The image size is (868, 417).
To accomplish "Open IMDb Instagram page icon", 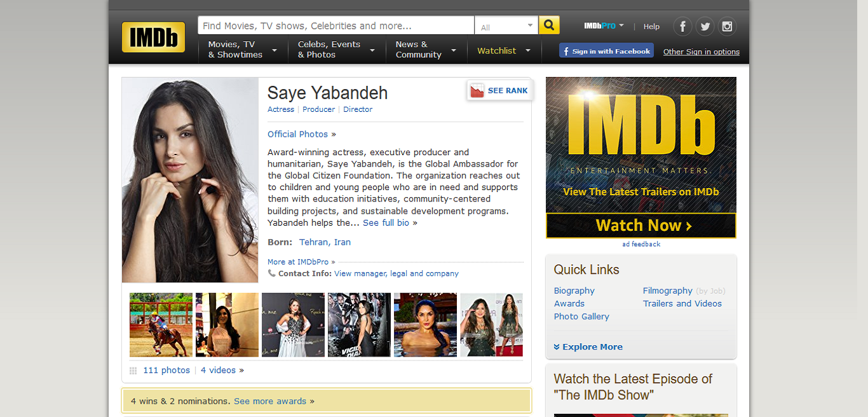I will tap(727, 27).
